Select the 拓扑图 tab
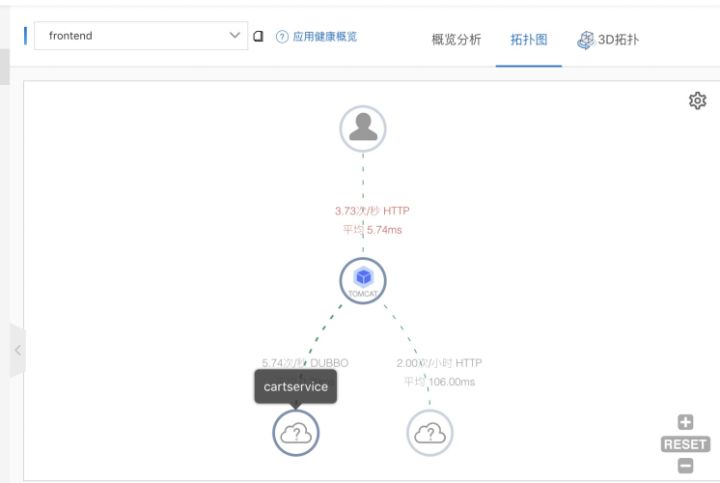Image resolution: width=720 pixels, height=483 pixels. tap(529, 39)
